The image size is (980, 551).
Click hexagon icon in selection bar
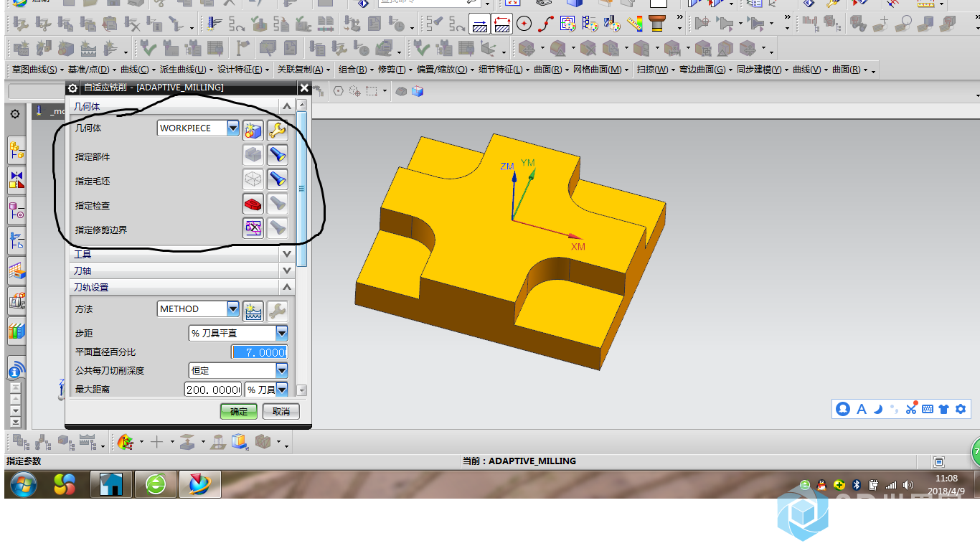[x=338, y=91]
